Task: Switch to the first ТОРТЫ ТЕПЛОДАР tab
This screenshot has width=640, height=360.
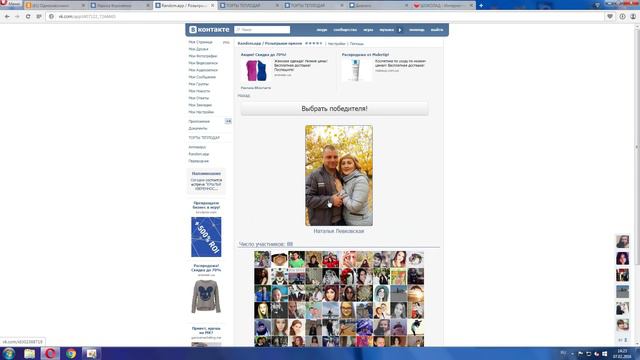Action: coord(250,6)
